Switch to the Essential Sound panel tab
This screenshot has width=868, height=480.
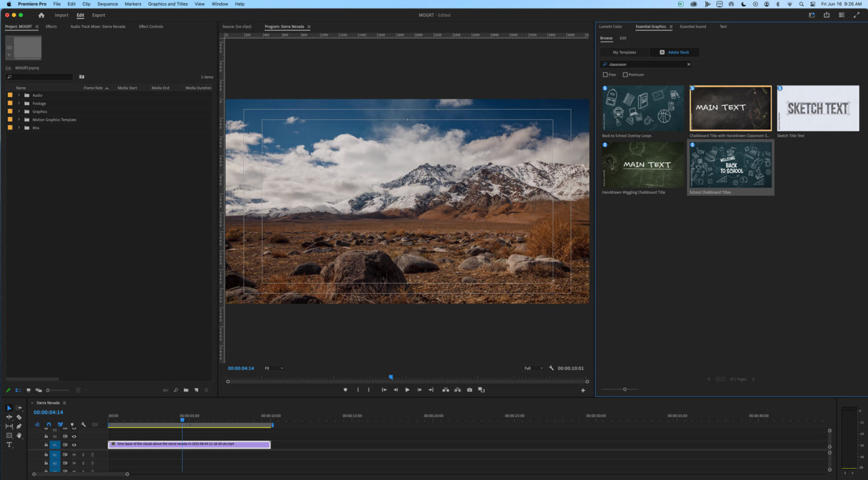[692, 26]
